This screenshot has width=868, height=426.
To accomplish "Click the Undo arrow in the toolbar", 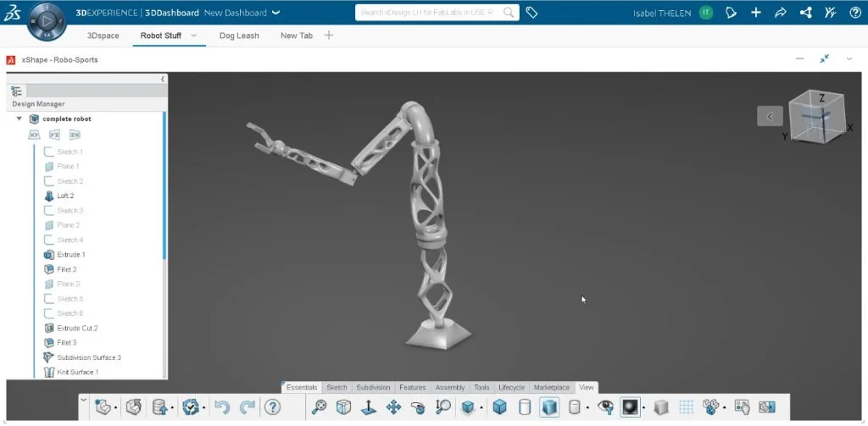I will [222, 407].
